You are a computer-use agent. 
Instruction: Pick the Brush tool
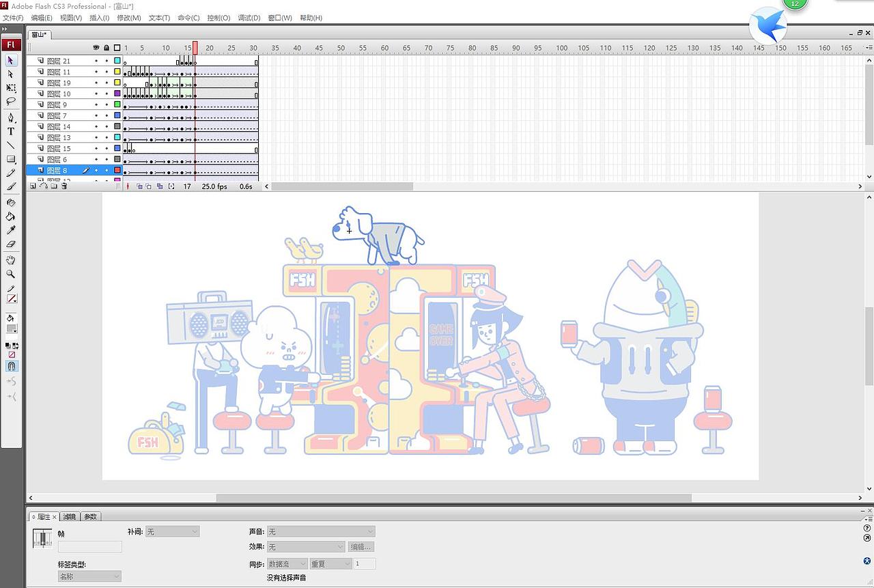[11, 186]
